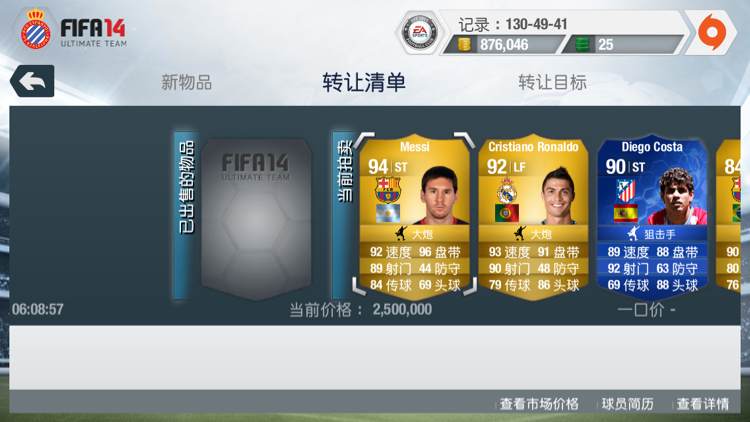Click the green FIFA points icon
The image size is (750, 422).
pyautogui.click(x=582, y=44)
